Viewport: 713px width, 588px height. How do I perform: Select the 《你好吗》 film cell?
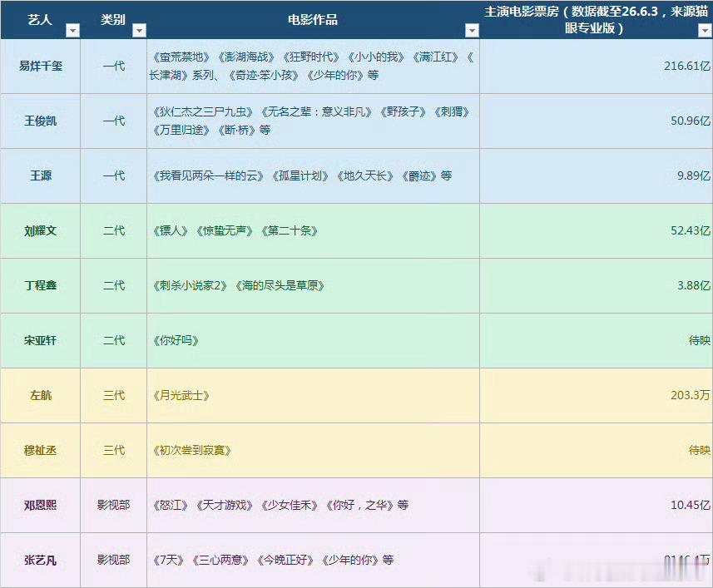click(x=314, y=341)
